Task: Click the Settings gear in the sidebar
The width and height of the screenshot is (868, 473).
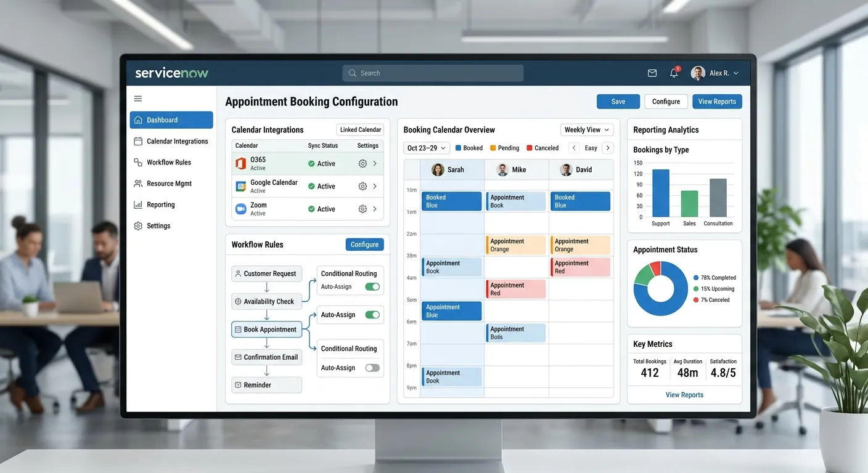Action: [x=138, y=226]
